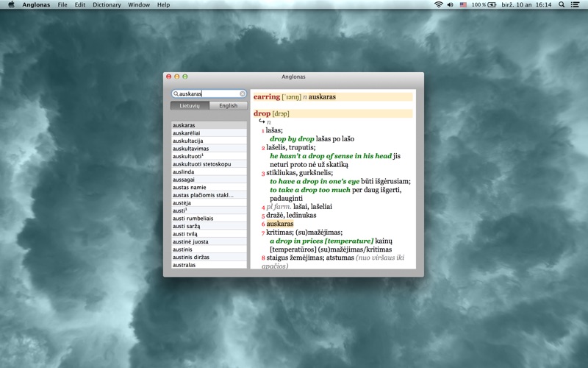Open the Dictionary menu
The height and width of the screenshot is (368, 588).
[x=107, y=4]
